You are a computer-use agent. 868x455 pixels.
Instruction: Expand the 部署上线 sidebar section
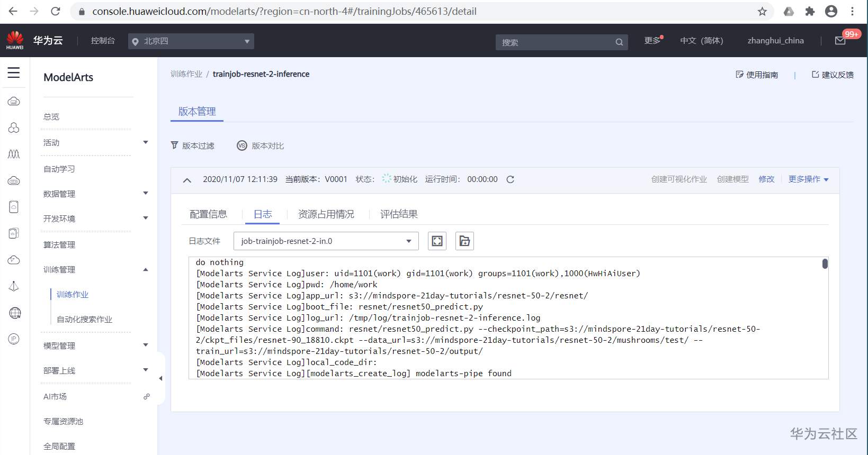[x=146, y=370]
